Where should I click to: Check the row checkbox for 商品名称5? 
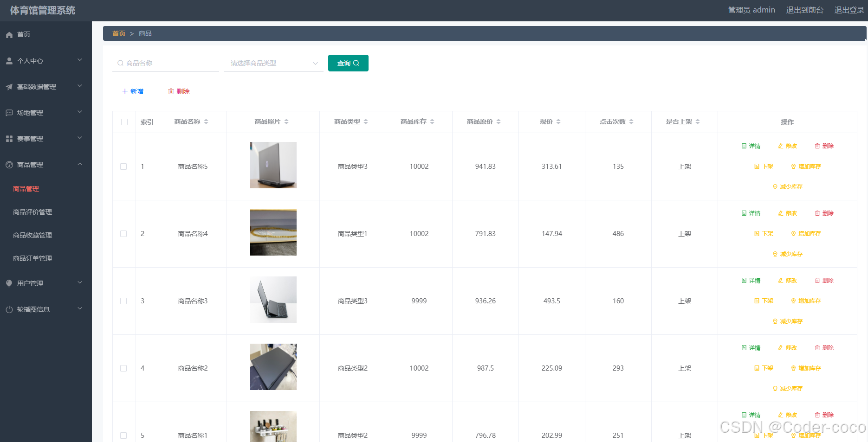[x=123, y=167]
